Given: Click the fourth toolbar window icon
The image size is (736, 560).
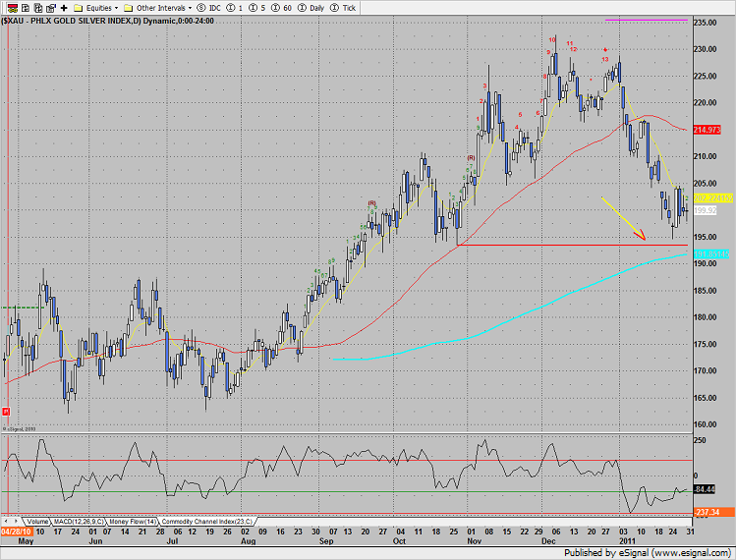Looking at the screenshot, I should (50, 6).
